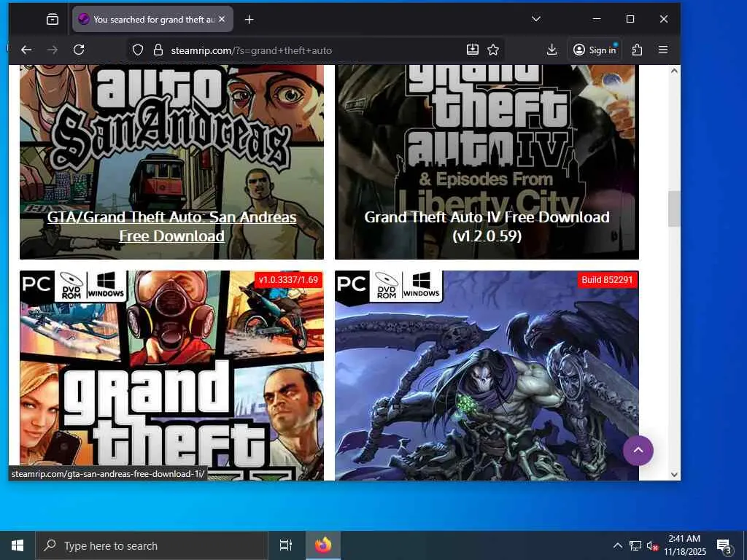This screenshot has width=747, height=560.
Task: Click the vertical scrollbar thumb
Action: coord(674,209)
